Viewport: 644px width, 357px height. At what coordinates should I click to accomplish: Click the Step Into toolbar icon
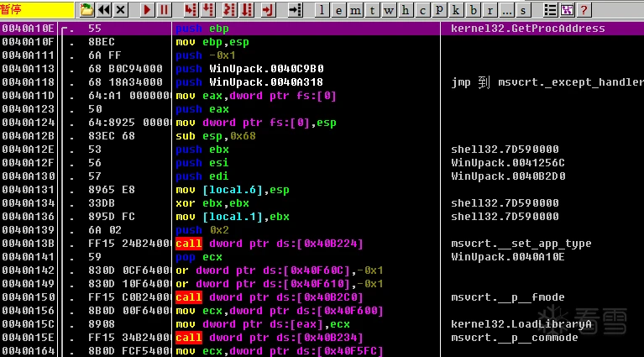[190, 10]
